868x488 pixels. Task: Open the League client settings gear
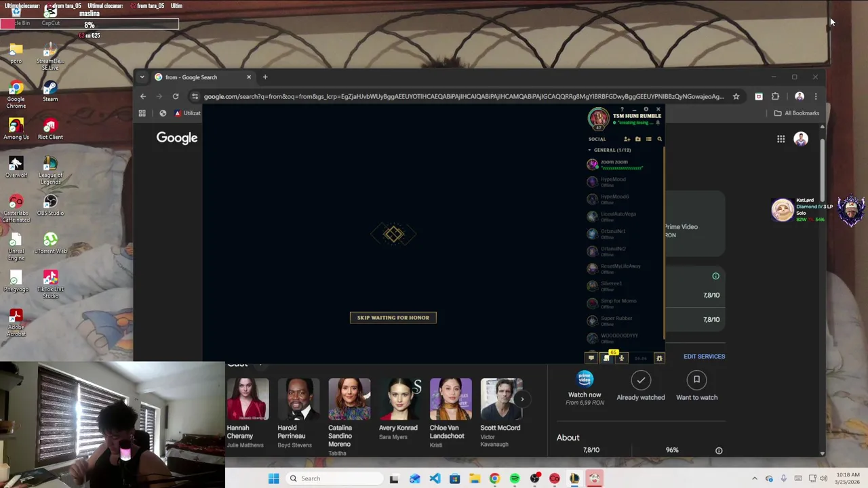(646, 109)
